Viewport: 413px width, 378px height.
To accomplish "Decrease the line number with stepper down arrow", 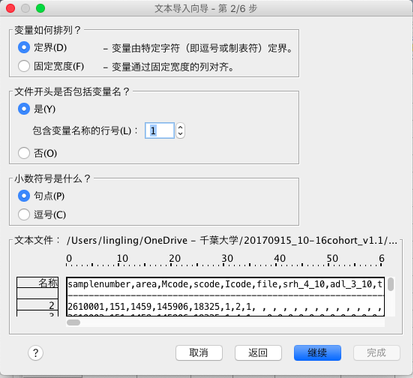I will tap(180, 134).
